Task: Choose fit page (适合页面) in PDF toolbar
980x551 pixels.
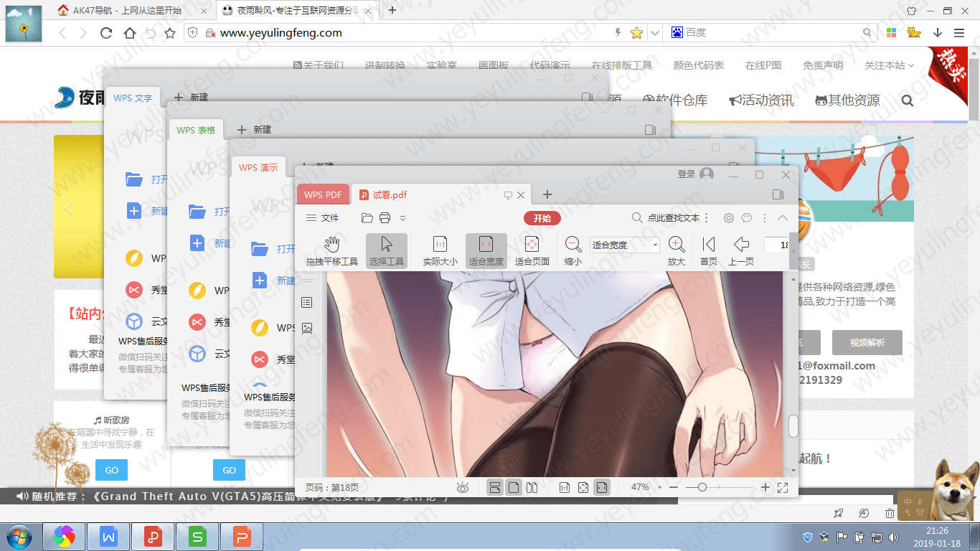Action: [532, 251]
